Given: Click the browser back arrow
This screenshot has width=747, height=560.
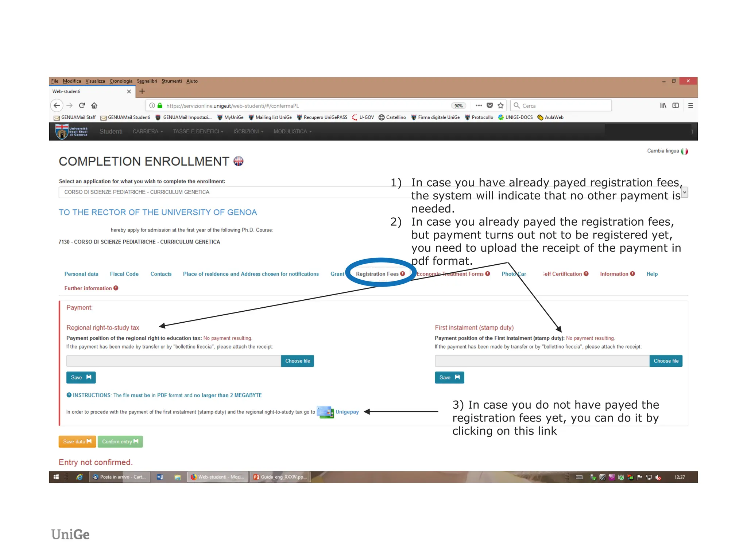Looking at the screenshot, I should (57, 106).
